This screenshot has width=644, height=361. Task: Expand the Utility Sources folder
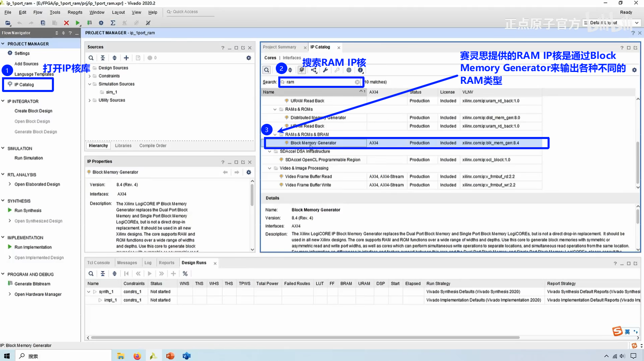89,100
